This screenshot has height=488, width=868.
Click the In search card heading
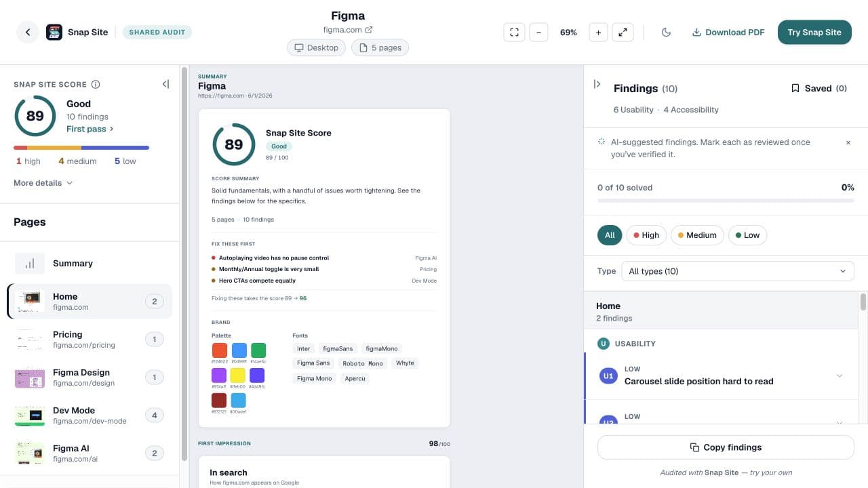pyautogui.click(x=229, y=472)
